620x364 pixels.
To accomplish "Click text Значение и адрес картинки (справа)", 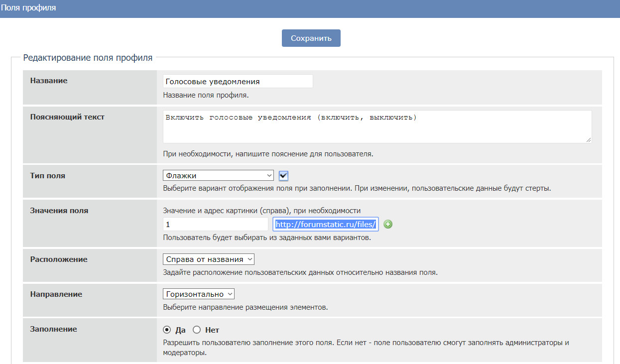I will [262, 211].
